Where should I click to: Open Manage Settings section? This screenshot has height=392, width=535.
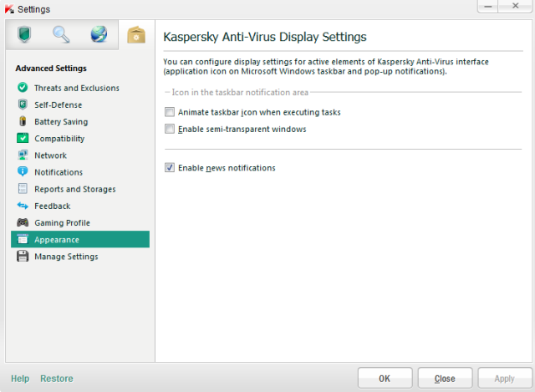[x=66, y=257]
